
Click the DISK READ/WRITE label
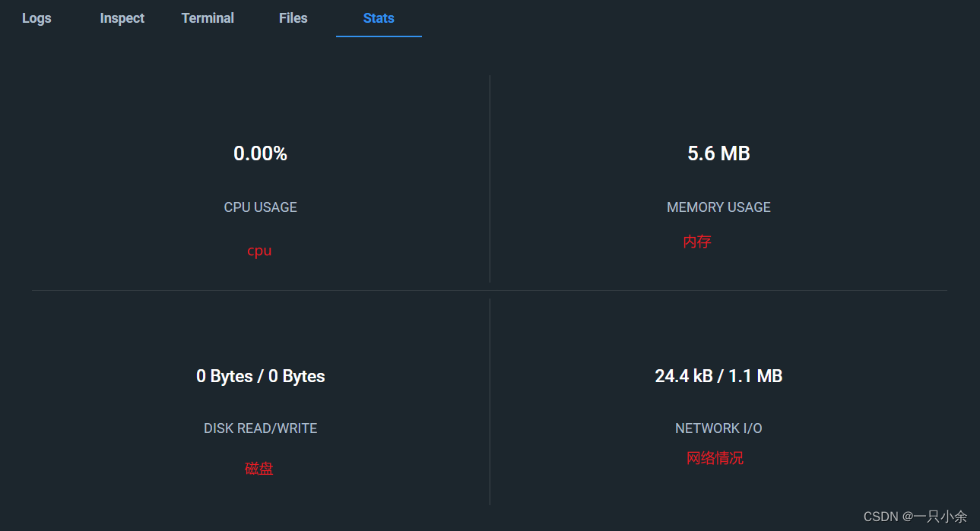click(260, 428)
